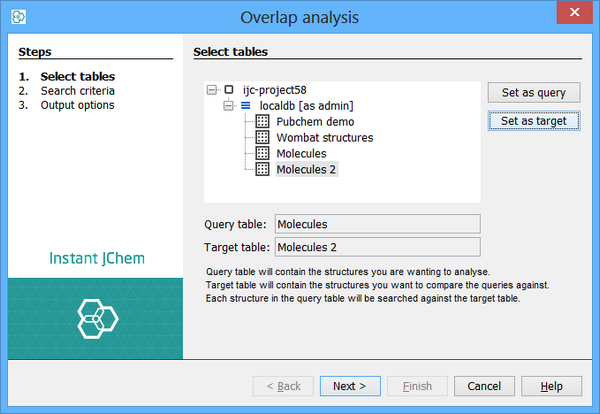Collapse the localdb [as admin] node
600x414 pixels.
coord(228,105)
